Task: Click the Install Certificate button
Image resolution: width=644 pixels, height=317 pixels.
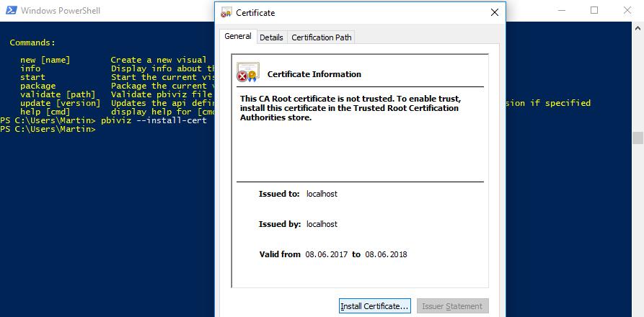Action: click(x=374, y=306)
